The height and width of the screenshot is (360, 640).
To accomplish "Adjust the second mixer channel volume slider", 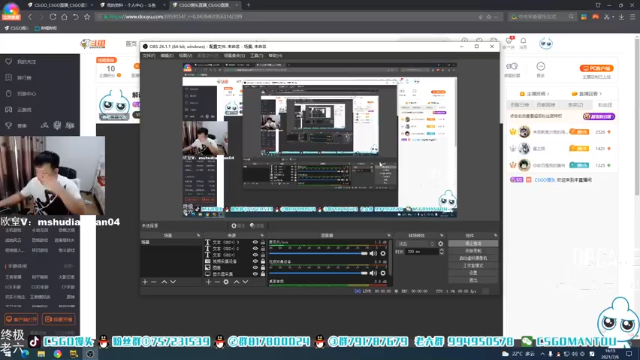I will point(318,273).
